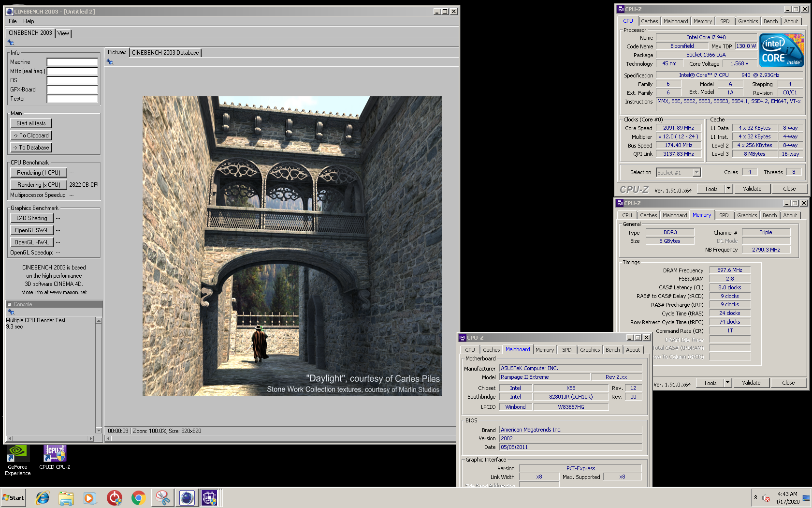Click the muted volume icon in system tray
Image resolution: width=812 pixels, height=508 pixels.
[x=766, y=498]
